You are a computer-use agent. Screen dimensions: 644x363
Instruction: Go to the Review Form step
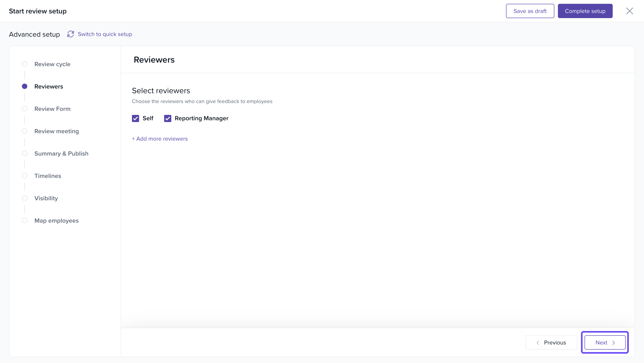click(x=52, y=109)
